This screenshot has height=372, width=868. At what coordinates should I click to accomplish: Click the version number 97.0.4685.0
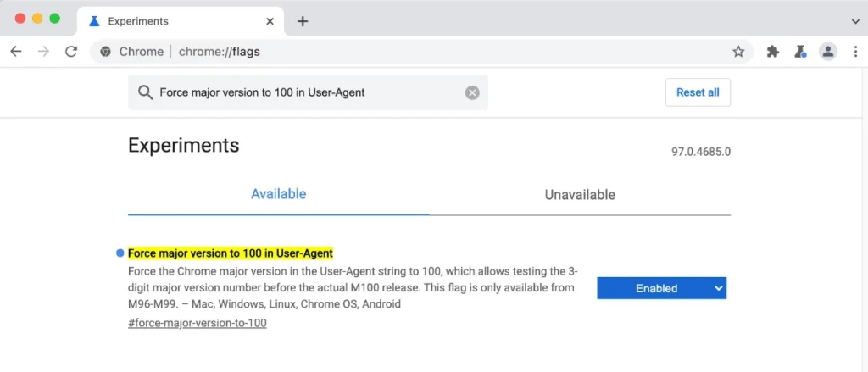tap(701, 152)
